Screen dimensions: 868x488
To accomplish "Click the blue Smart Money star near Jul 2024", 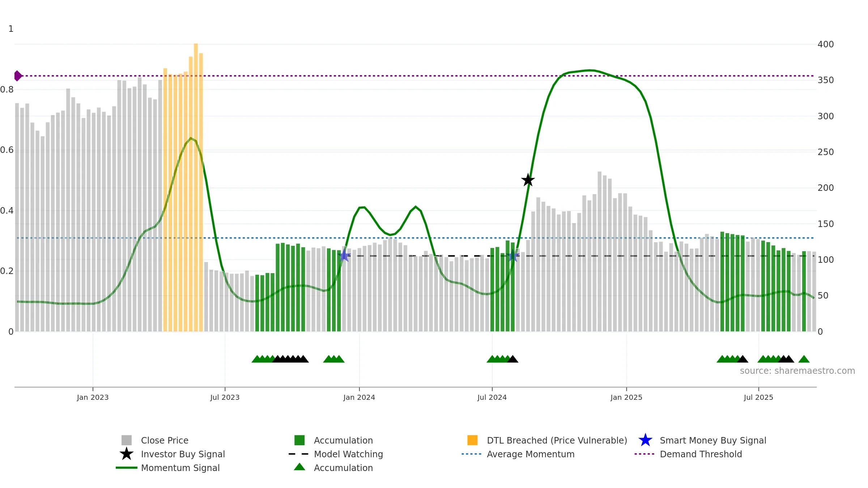I will point(513,256).
